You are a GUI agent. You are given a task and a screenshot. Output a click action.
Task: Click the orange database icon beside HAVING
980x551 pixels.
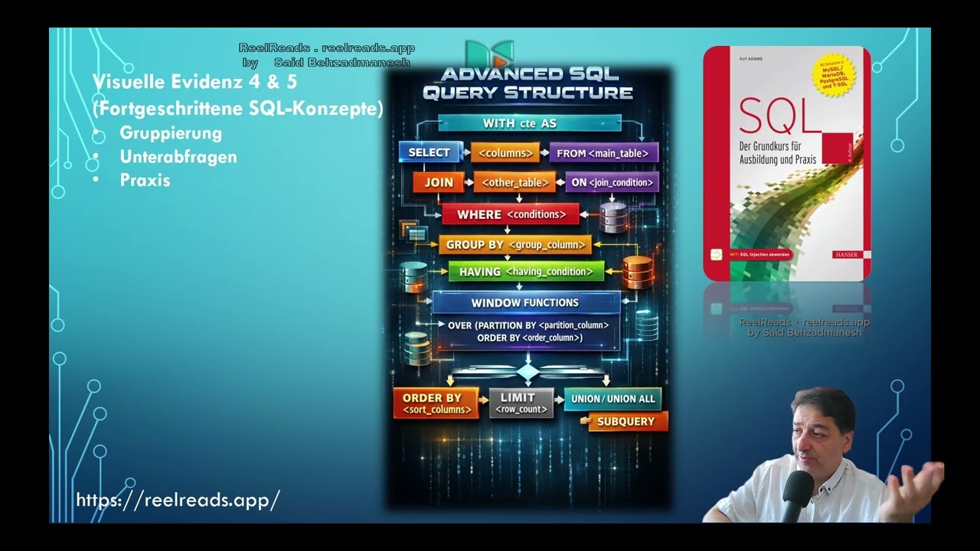point(637,272)
